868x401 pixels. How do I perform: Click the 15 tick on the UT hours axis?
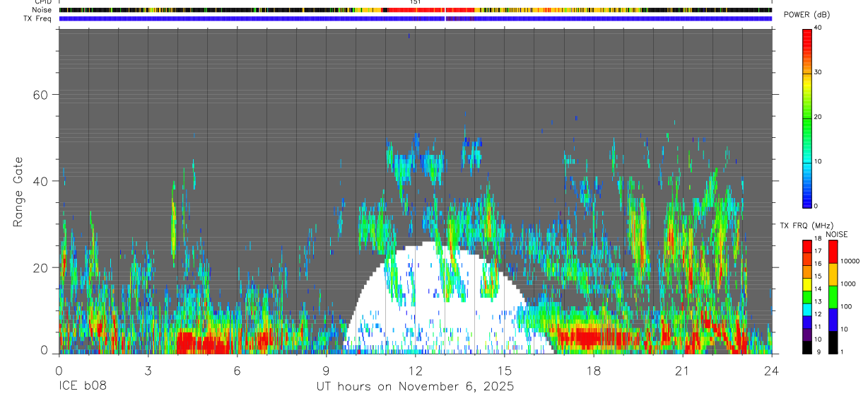pos(505,371)
